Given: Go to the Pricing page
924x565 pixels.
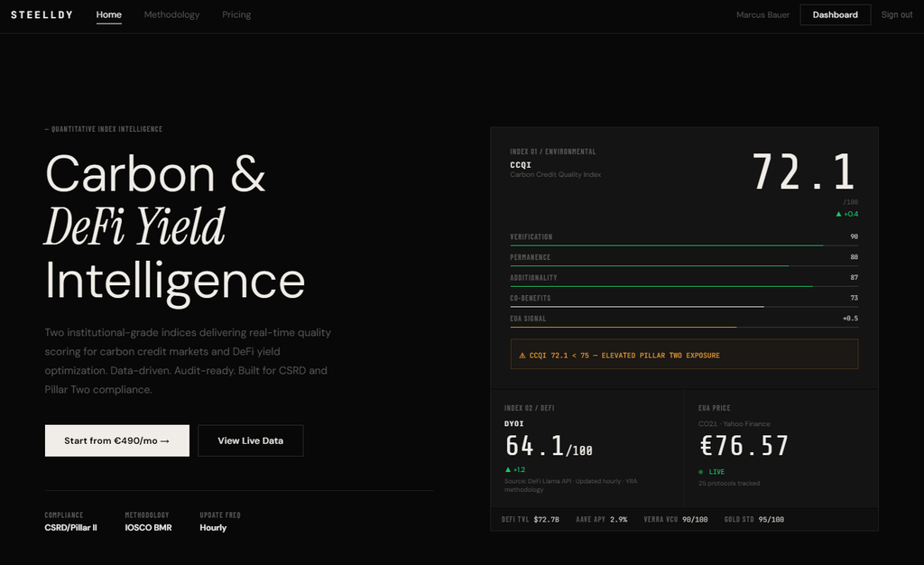Looking at the screenshot, I should tap(236, 14).
